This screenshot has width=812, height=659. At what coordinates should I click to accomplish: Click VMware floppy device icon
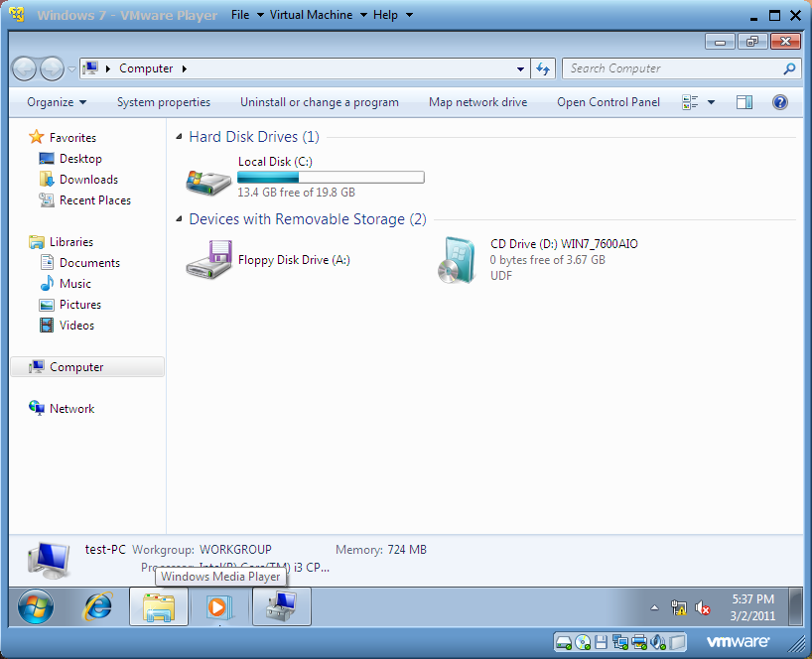tap(601, 643)
